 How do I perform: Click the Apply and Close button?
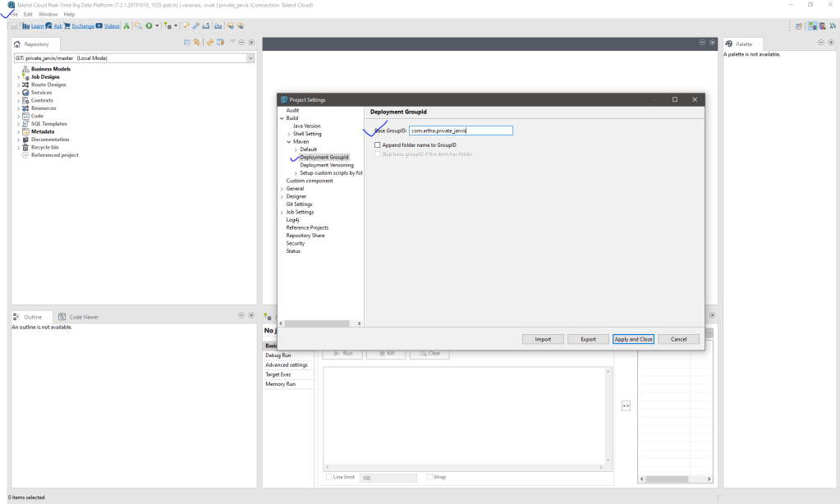633,339
